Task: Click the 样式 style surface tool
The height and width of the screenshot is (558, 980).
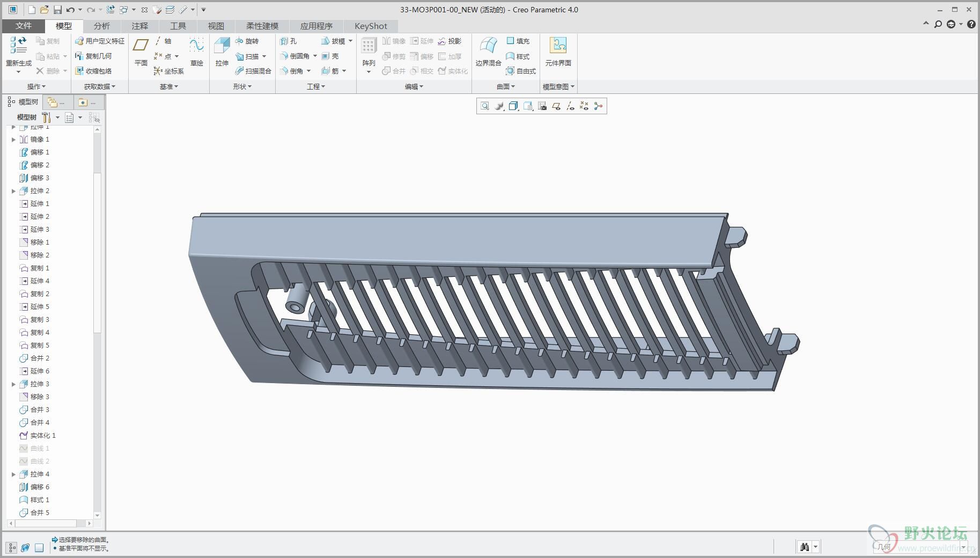Action: tap(518, 56)
